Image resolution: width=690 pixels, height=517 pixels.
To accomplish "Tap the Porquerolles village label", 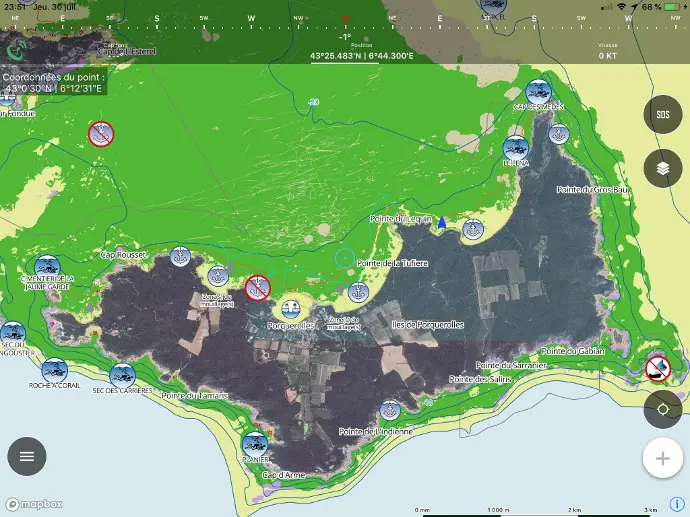I will (291, 326).
